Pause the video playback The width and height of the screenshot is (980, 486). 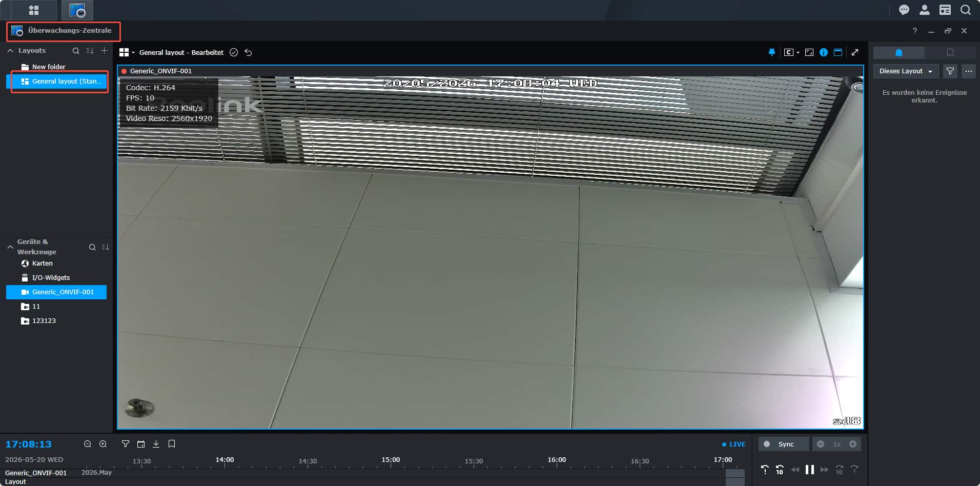[x=810, y=470]
